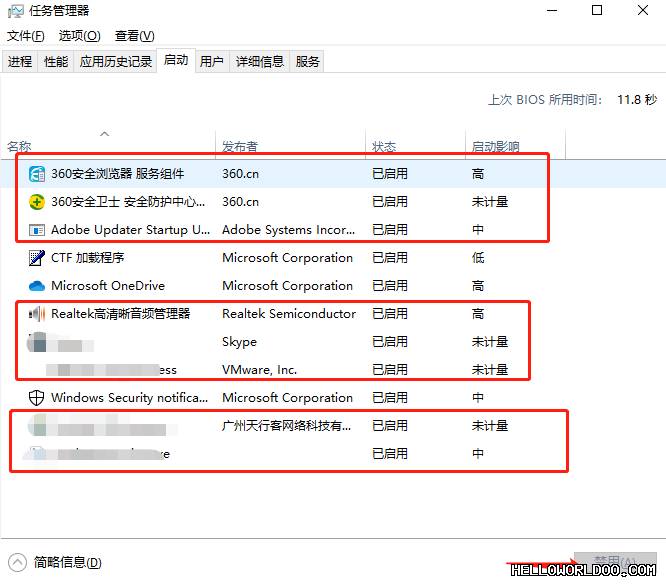Open the 选项(O) menu
The image size is (666, 587).
79,36
